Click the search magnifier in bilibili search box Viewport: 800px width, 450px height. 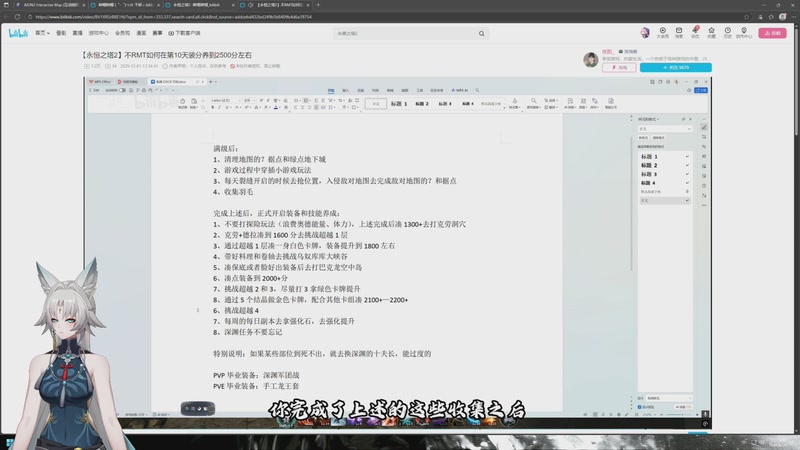pyautogui.click(x=481, y=34)
